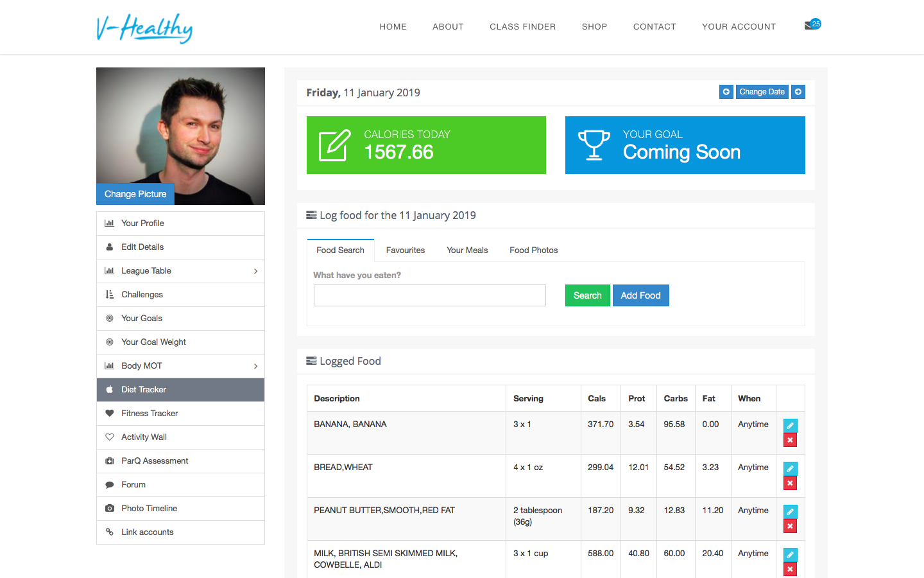Switch to the Favourites tab
Viewport: 924px width, 578px height.
(406, 250)
